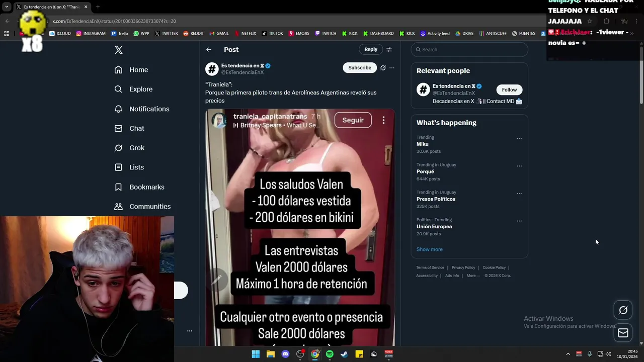Open account three-dot menu at sidebar bottom
This screenshot has height=362, width=644.
point(190,331)
